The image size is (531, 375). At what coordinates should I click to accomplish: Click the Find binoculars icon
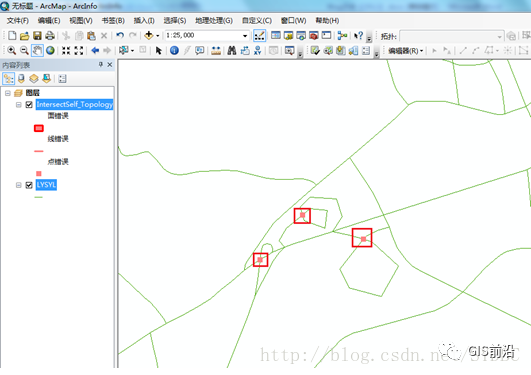click(232, 50)
